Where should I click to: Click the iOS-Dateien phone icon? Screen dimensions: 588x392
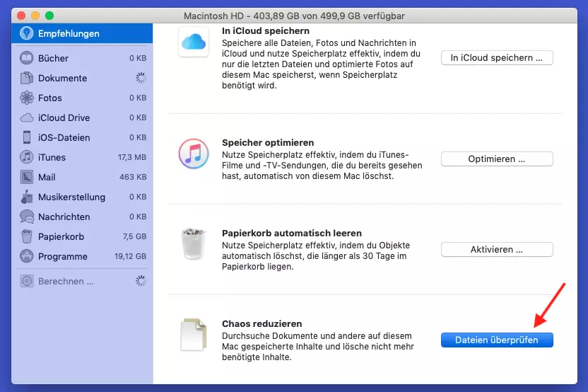[27, 137]
